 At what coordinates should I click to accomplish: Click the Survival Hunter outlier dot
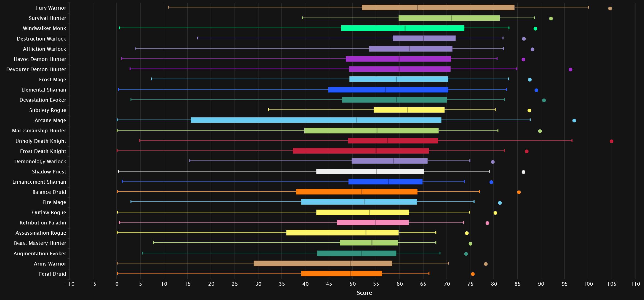click(551, 18)
